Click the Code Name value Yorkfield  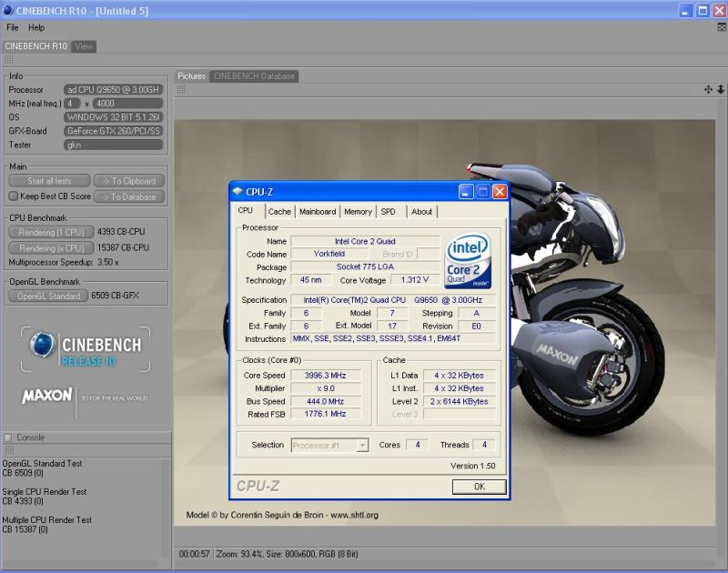pyautogui.click(x=329, y=254)
